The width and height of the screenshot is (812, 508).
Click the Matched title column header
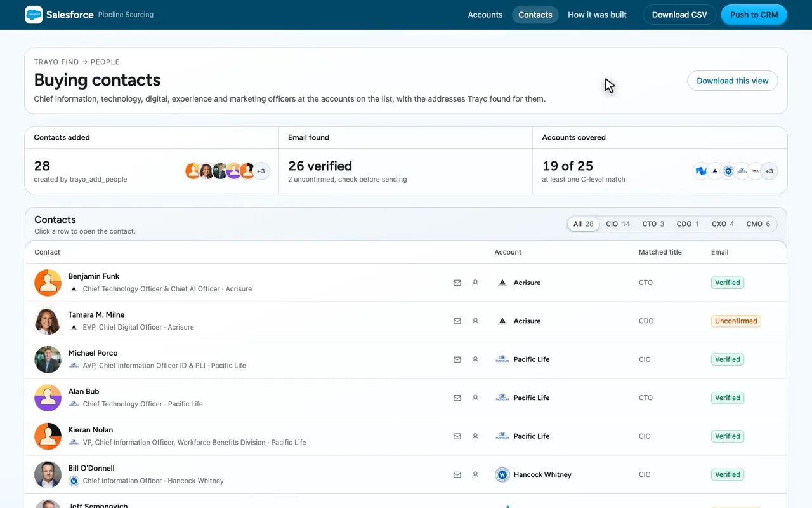point(660,252)
